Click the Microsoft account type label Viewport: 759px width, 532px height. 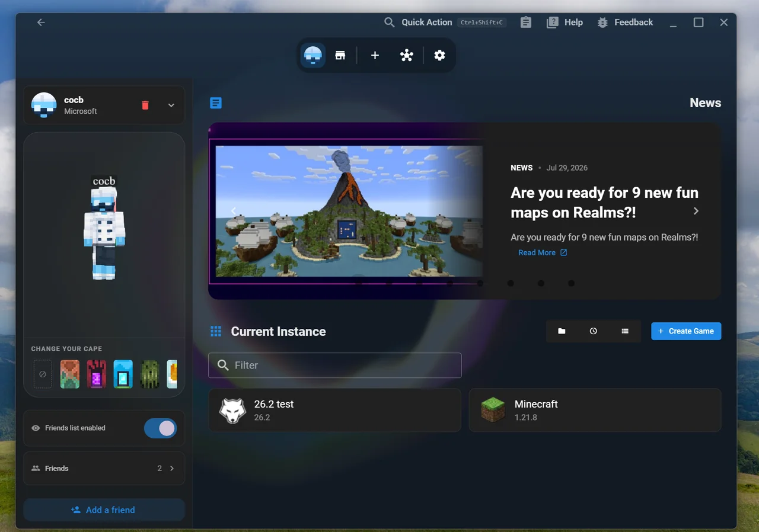81,111
